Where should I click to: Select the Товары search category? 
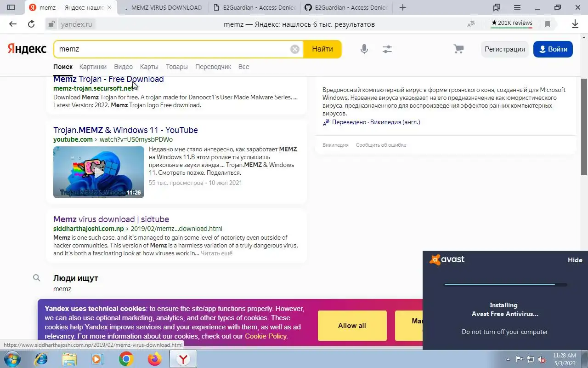pyautogui.click(x=177, y=67)
